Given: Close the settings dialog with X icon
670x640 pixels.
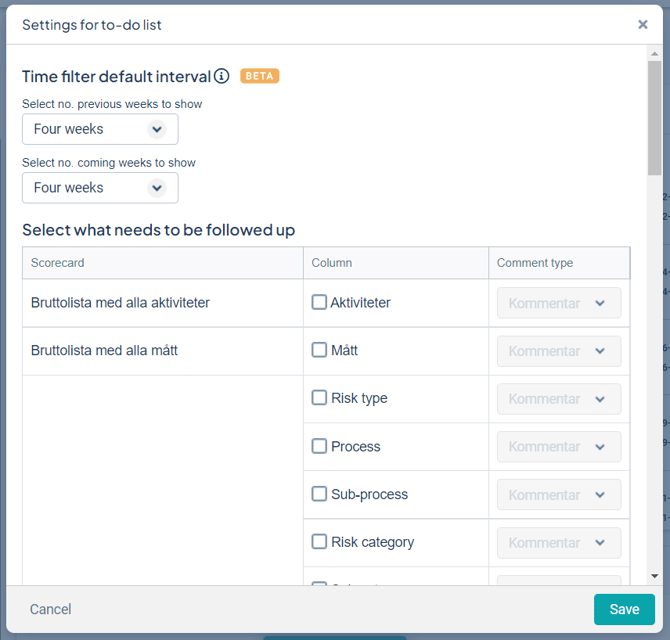Looking at the screenshot, I should click(643, 24).
